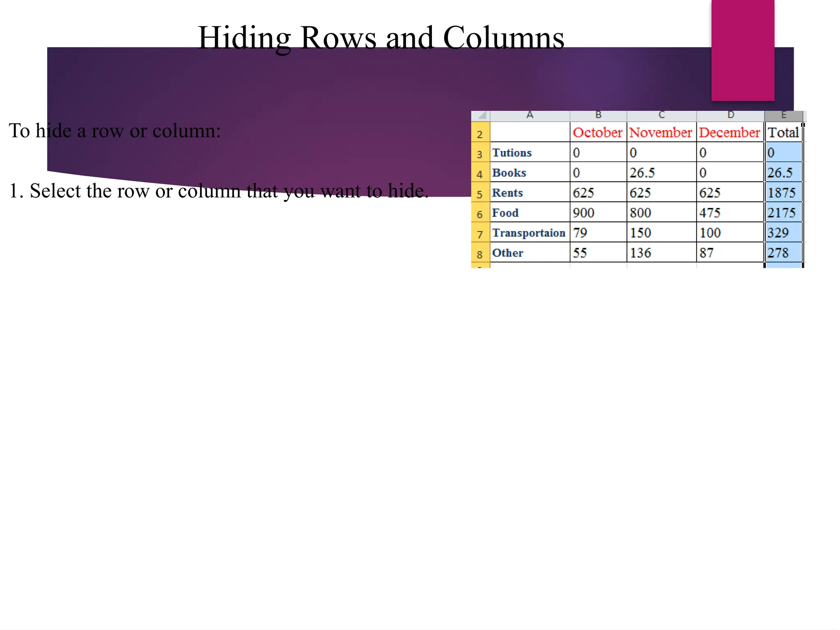Click the Hiding Rows and Columns title

click(x=381, y=38)
